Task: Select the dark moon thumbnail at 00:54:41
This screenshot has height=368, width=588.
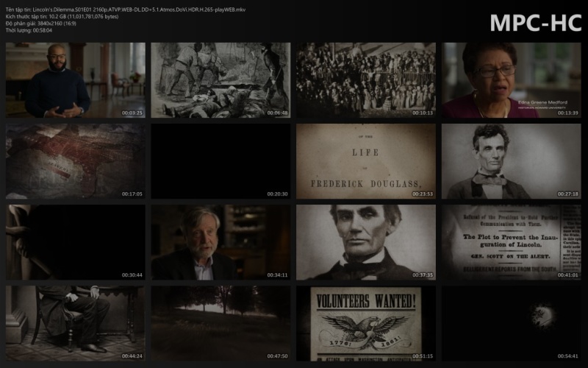Action: pos(511,323)
